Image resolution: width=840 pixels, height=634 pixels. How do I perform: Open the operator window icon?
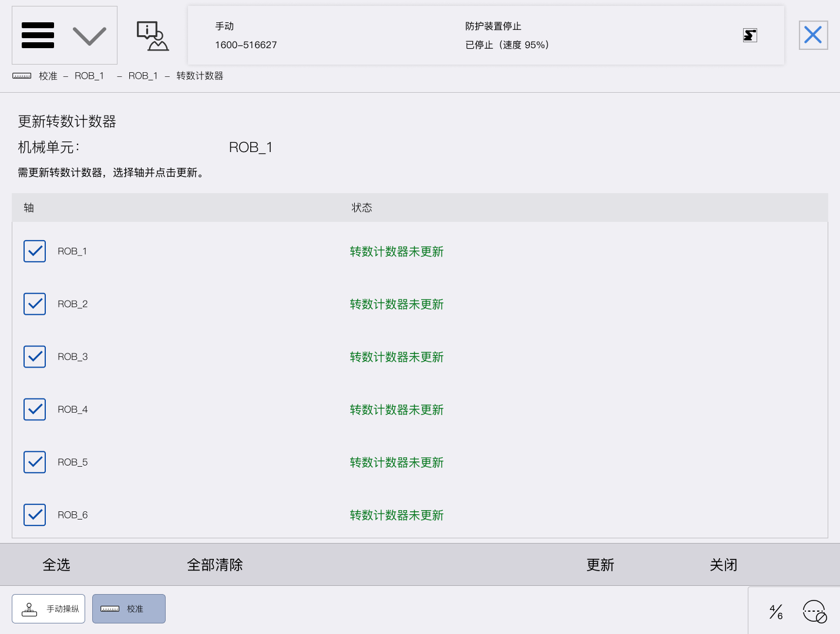pyautogui.click(x=153, y=36)
